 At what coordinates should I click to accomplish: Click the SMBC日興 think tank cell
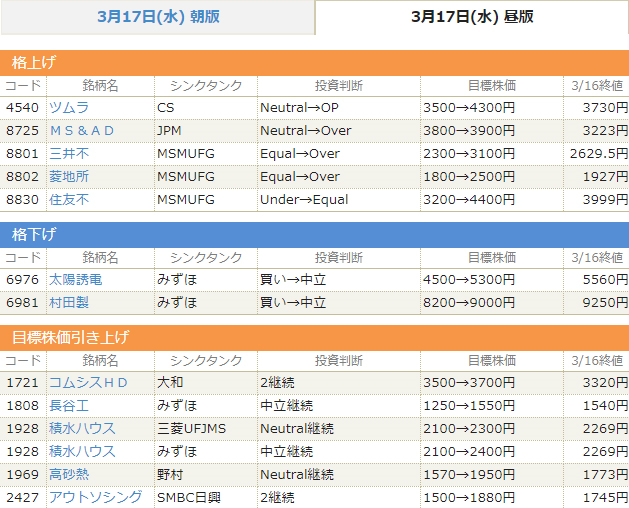pyautogui.click(x=206, y=498)
